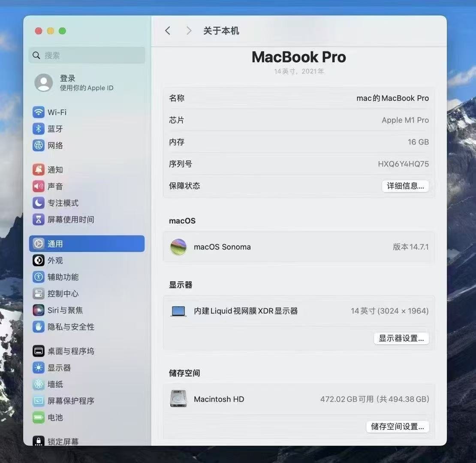
Task: Open Desktop & Dock (桌面与程序坞) icon
Action: pyautogui.click(x=38, y=351)
